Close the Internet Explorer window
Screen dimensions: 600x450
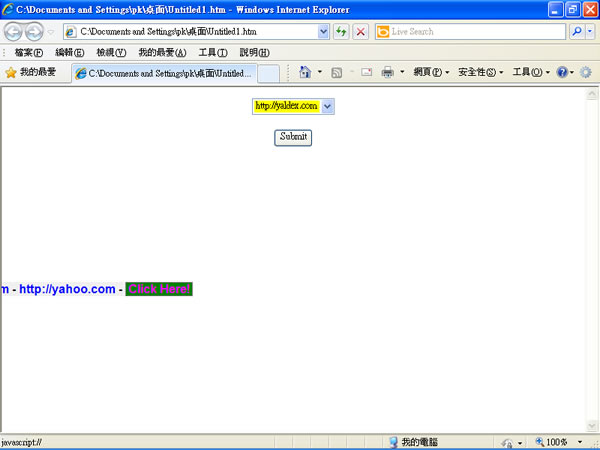pos(590,10)
